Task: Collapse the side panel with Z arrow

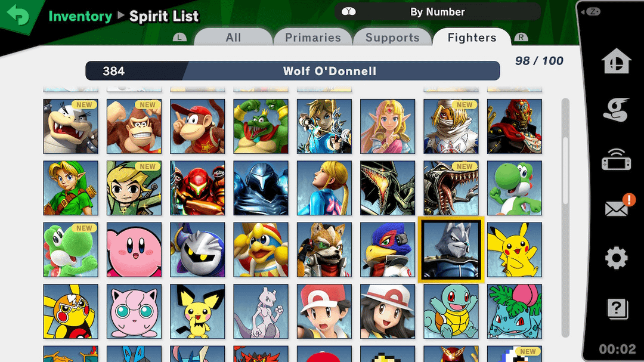Action: click(x=592, y=11)
